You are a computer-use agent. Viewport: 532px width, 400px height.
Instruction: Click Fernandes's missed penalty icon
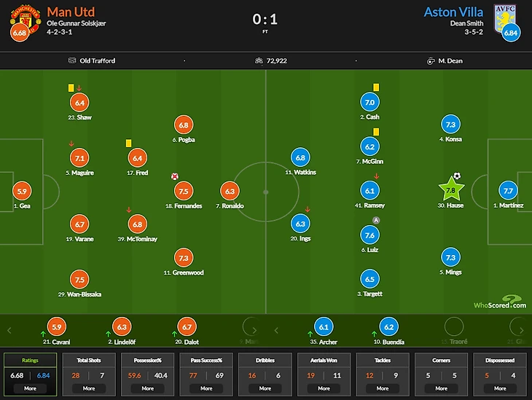coord(175,176)
